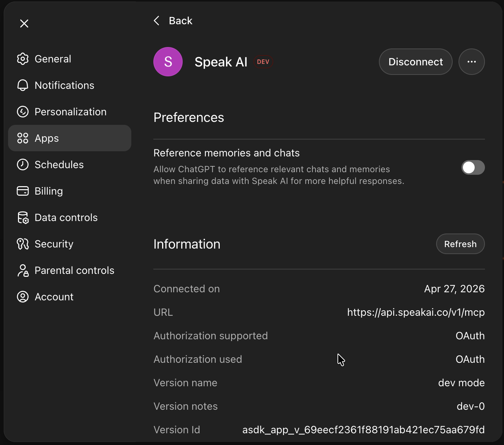This screenshot has height=445, width=504.
Task: Click the Parental controls person-lock icon
Action: pos(23,270)
